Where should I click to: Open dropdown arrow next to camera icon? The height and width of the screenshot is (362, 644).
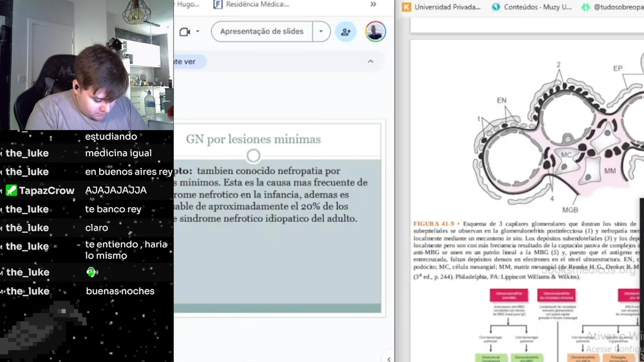198,31
